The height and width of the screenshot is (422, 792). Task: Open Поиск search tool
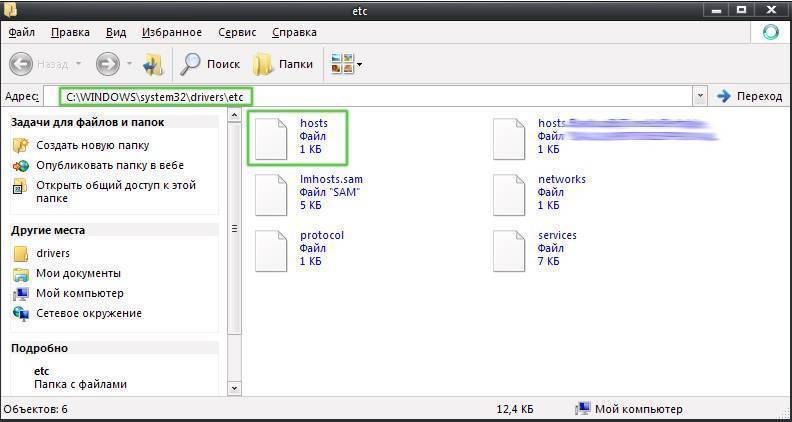coord(210,64)
